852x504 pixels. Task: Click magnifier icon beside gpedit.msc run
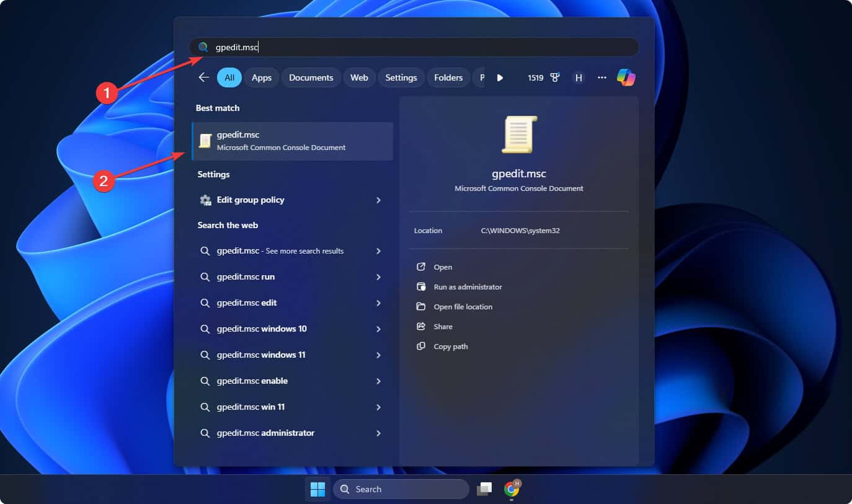pos(205,276)
